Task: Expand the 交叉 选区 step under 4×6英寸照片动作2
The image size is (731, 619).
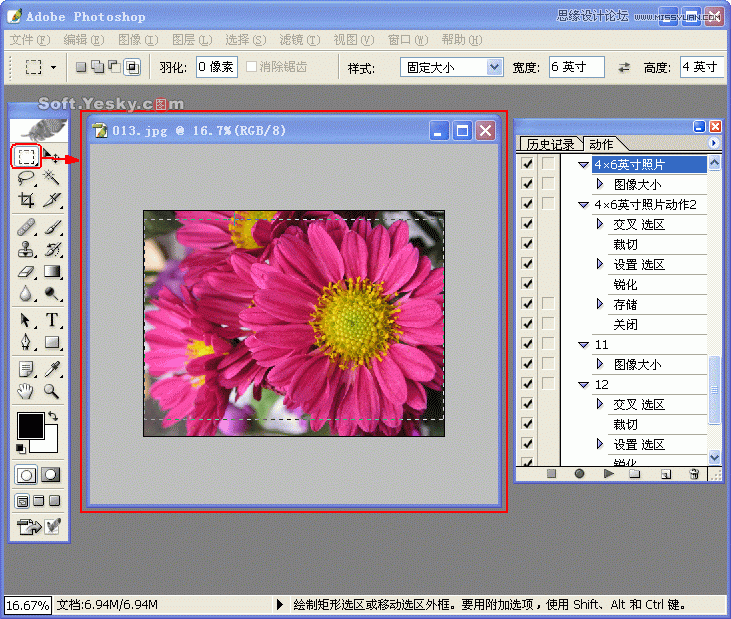Action: pos(600,224)
